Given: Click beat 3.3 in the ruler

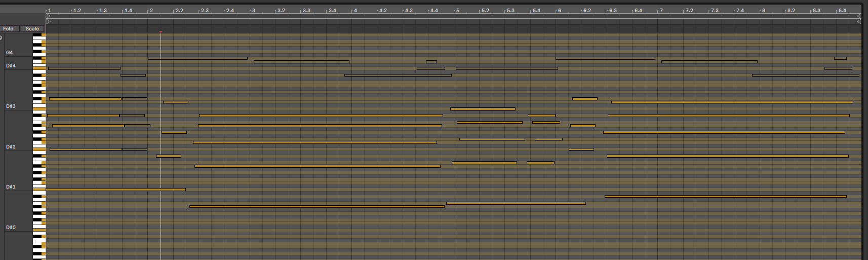Looking at the screenshot, I should (x=306, y=10).
